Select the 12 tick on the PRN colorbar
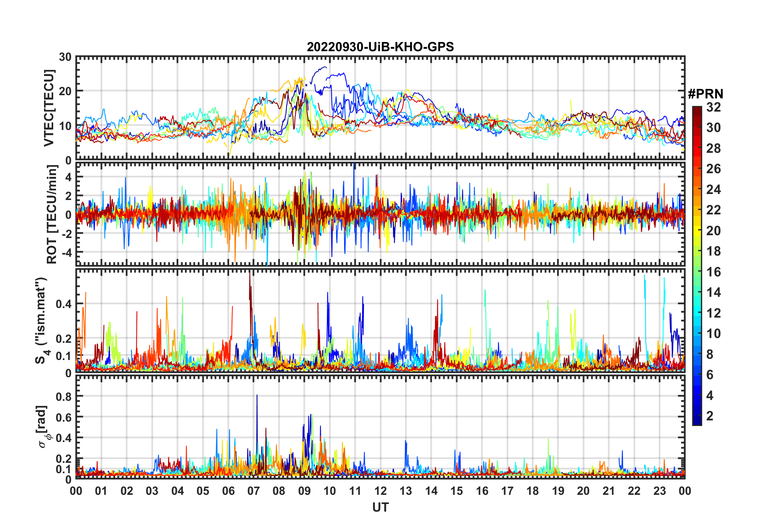Viewport: 761px width, 532px height. 713,313
